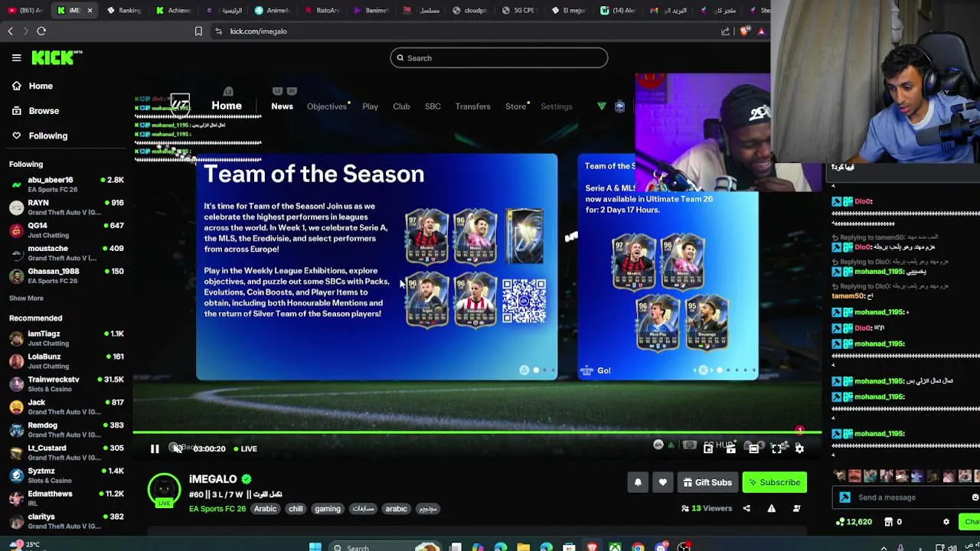
Task: Show hidden system tray icons
Action: [x=884, y=547]
